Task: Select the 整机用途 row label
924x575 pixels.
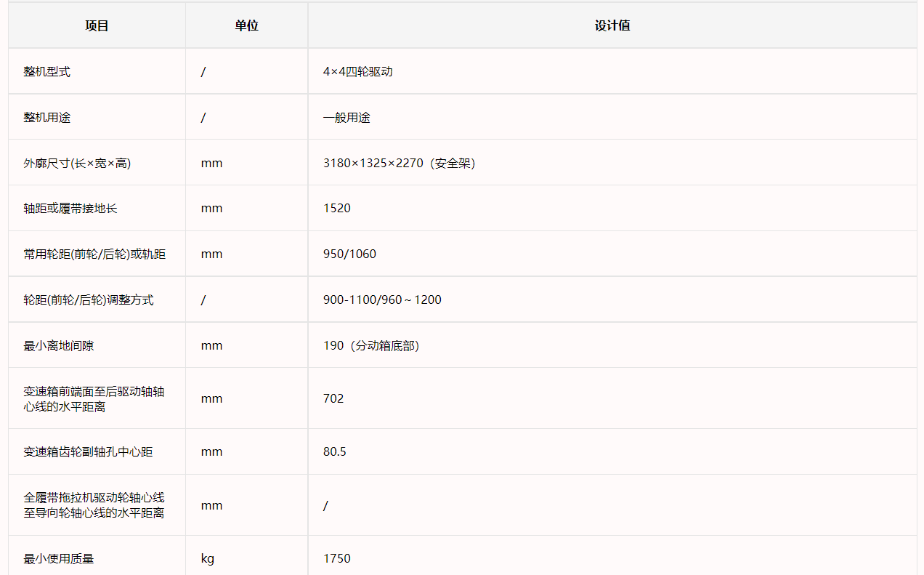Action: 47,117
